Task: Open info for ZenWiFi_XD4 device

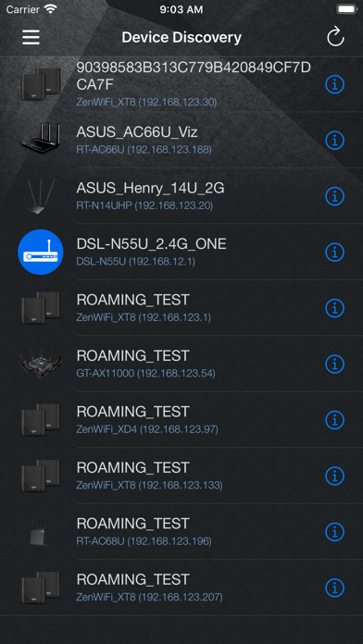Action: [x=334, y=420]
